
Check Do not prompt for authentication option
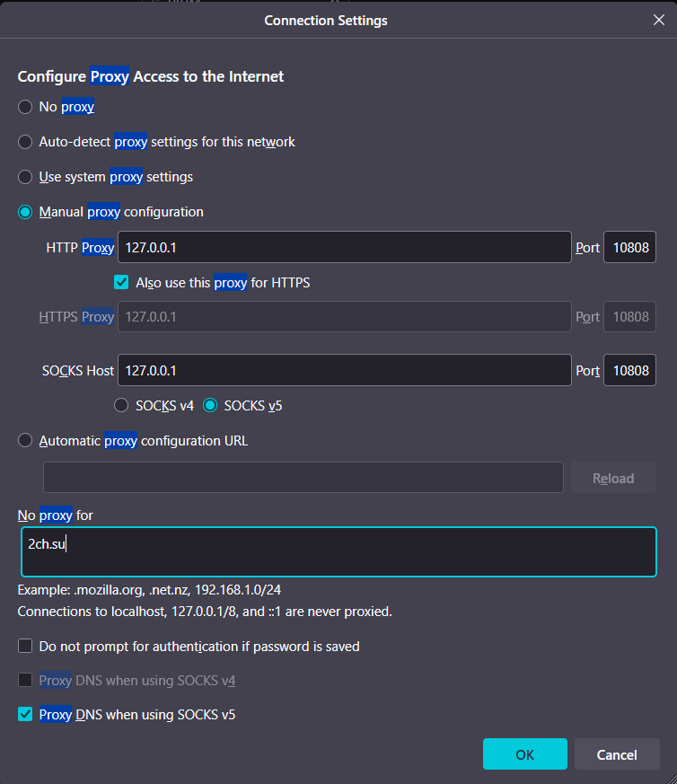[25, 646]
